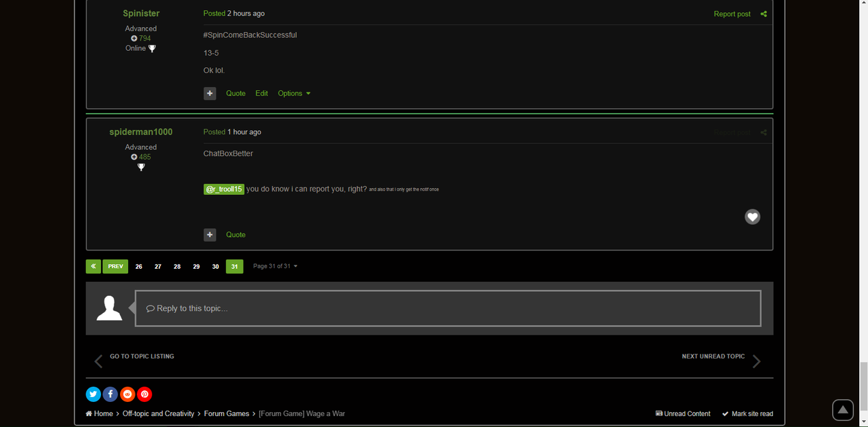
Task: Share topic on Pinterest
Action: pos(144,394)
